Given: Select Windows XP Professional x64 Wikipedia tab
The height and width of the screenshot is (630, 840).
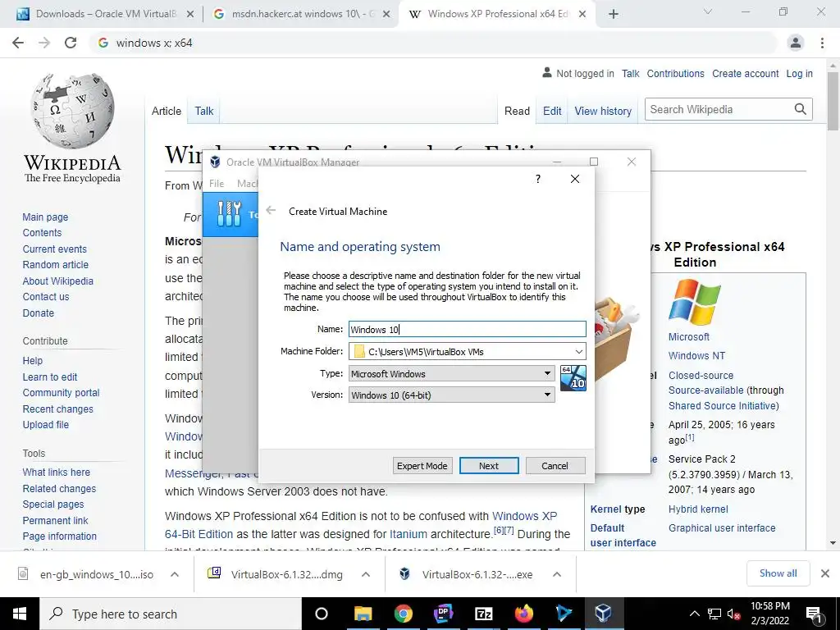Looking at the screenshot, I should click(x=495, y=14).
